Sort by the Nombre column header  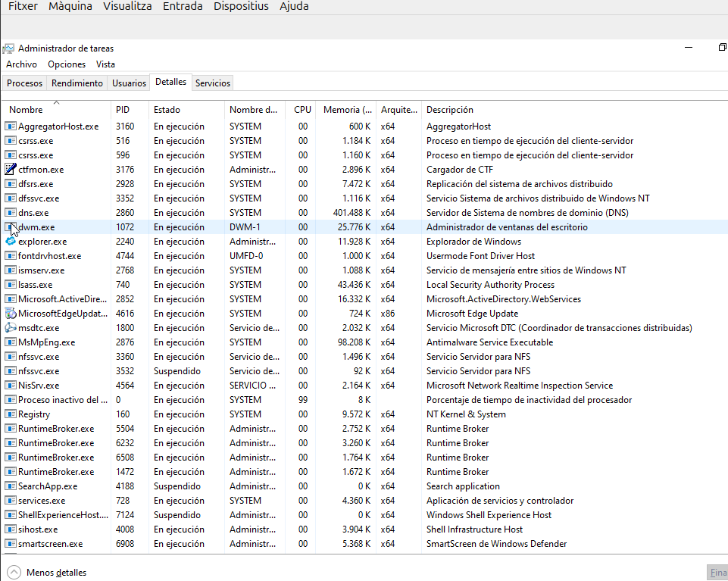[x=26, y=110]
